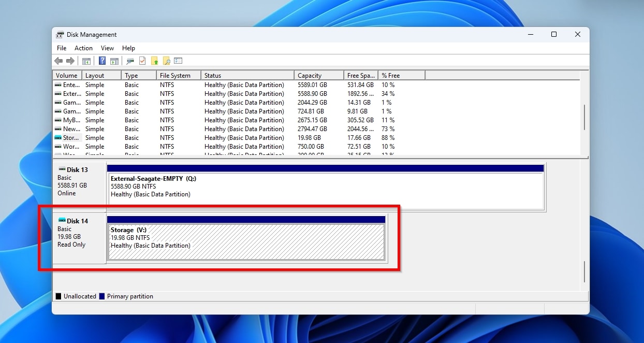Click the volume list vertical scrollbar

[x=584, y=117]
